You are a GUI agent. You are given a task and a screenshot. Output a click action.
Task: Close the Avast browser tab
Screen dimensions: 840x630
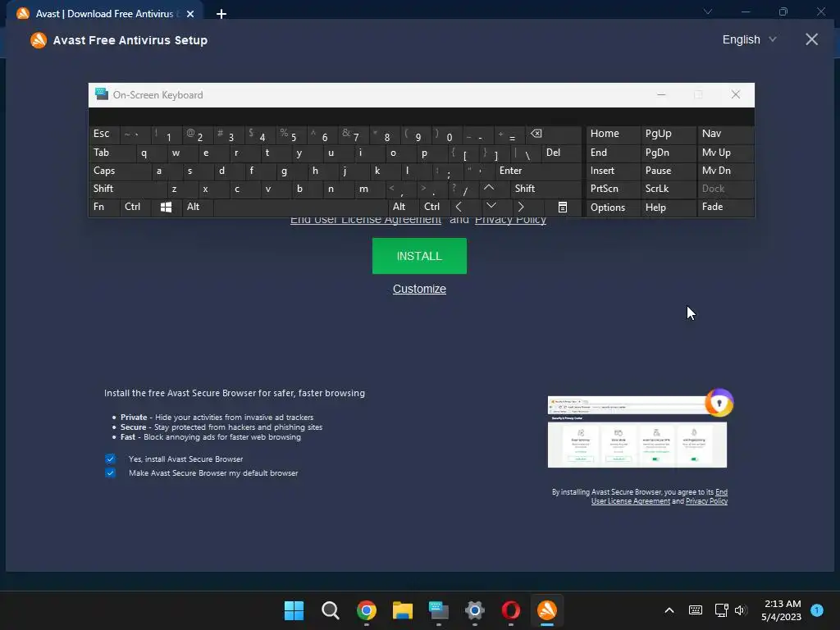(190, 14)
